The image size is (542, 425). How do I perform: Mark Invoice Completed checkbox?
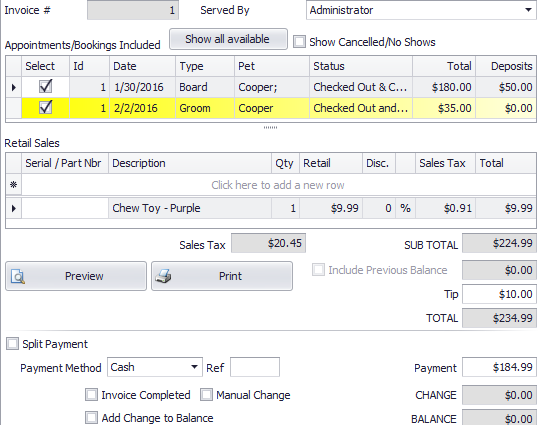click(x=91, y=395)
